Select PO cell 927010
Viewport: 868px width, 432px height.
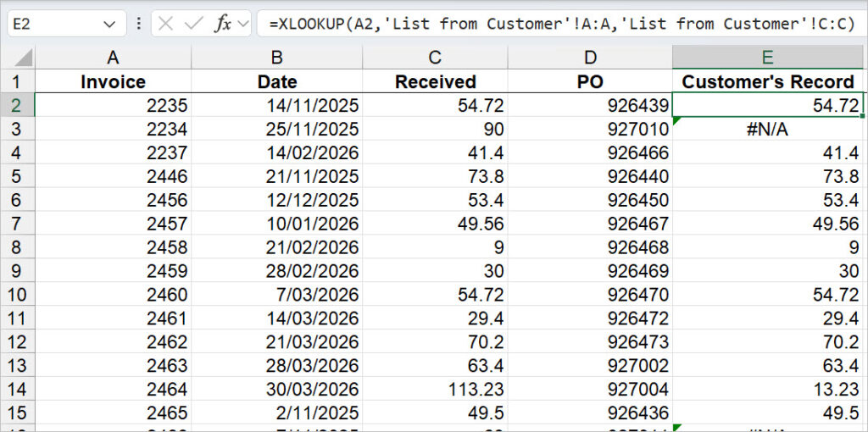(590, 129)
